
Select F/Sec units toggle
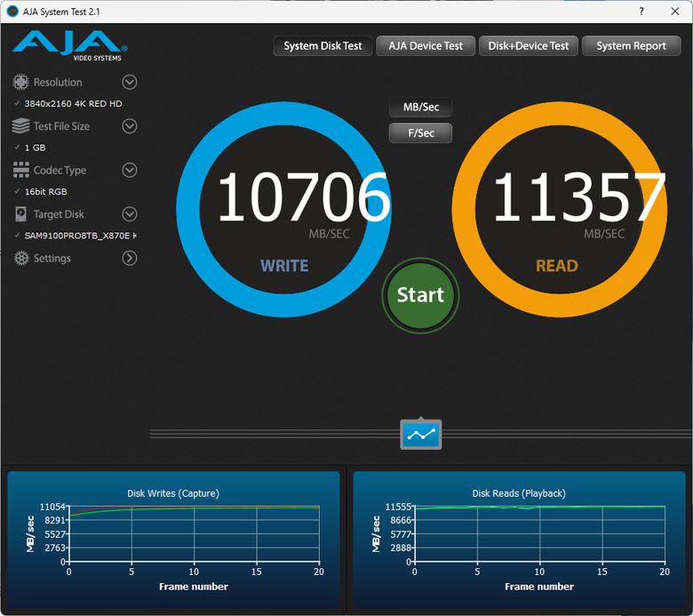(421, 133)
